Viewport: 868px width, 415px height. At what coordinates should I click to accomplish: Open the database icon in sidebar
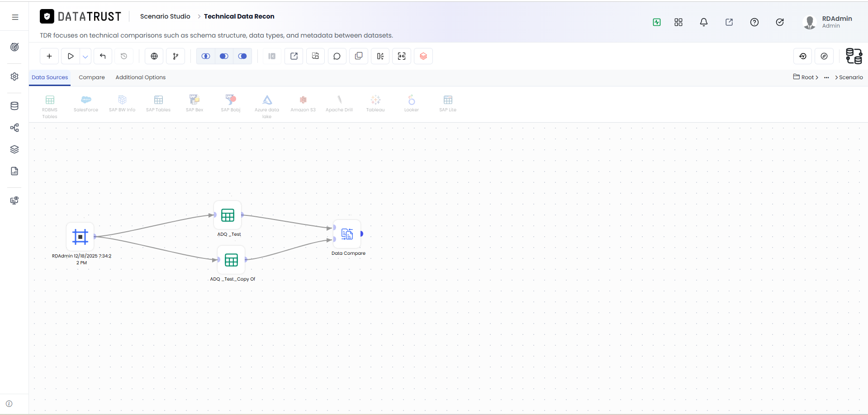[14, 106]
